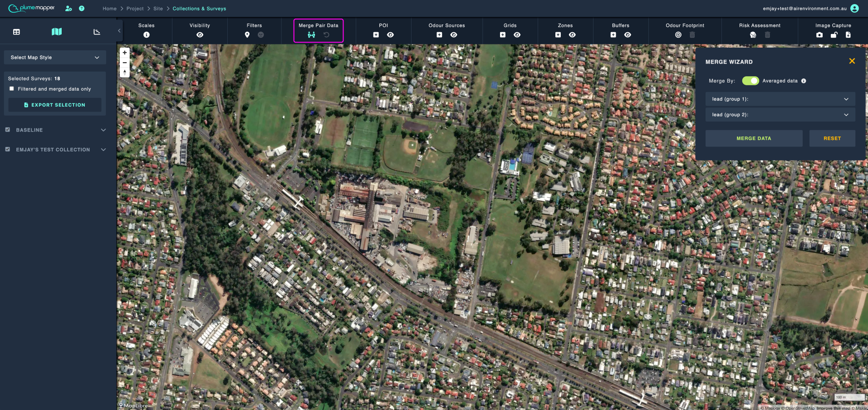Add a new Zone with plus icon
This screenshot has height=410, width=868.
click(x=558, y=35)
